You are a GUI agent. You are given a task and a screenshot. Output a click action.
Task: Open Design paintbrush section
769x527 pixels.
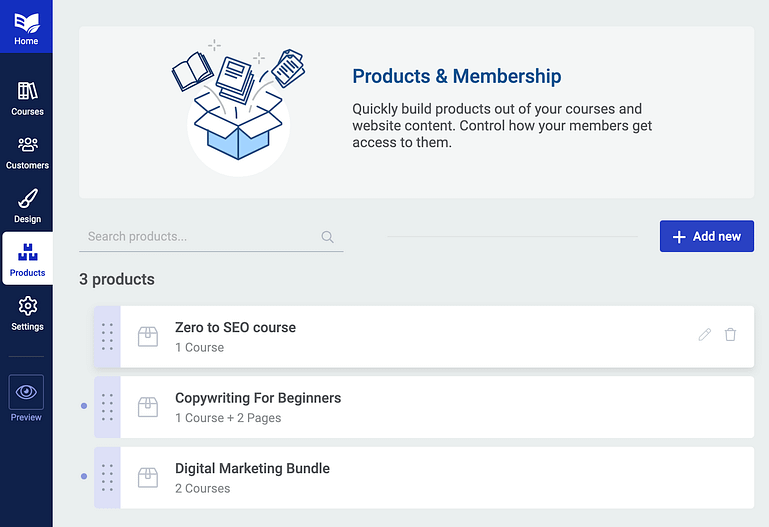coord(27,206)
